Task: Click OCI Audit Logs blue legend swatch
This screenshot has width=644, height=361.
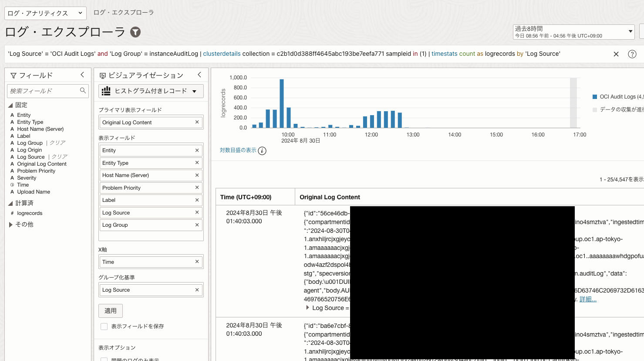Action: click(x=595, y=97)
